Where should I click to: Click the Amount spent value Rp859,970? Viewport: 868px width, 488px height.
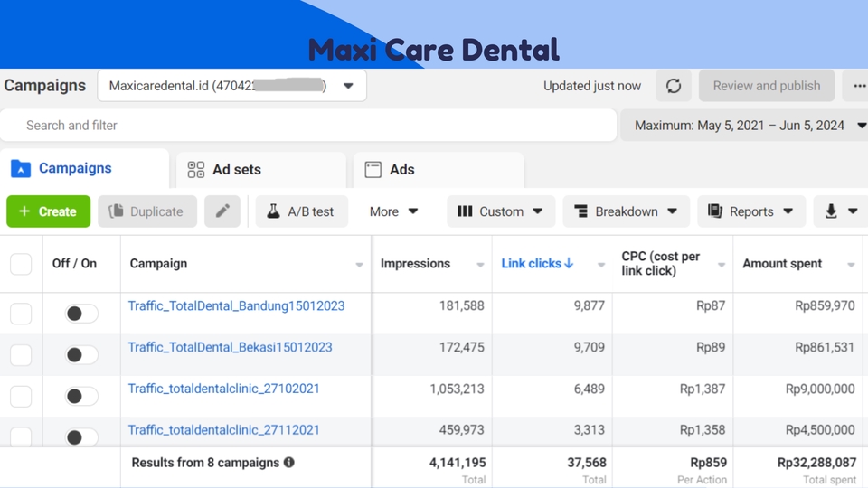(x=825, y=306)
